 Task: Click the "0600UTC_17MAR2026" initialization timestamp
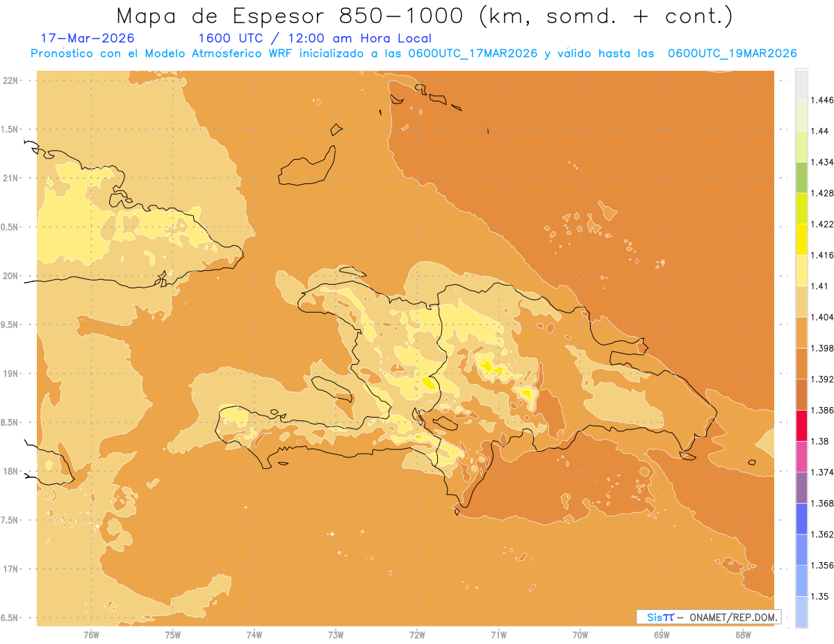(473, 53)
